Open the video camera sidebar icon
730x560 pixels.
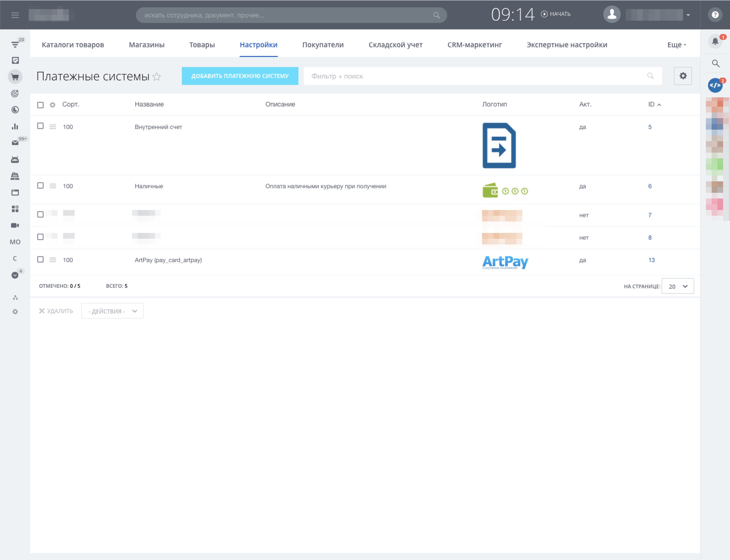coord(15,225)
